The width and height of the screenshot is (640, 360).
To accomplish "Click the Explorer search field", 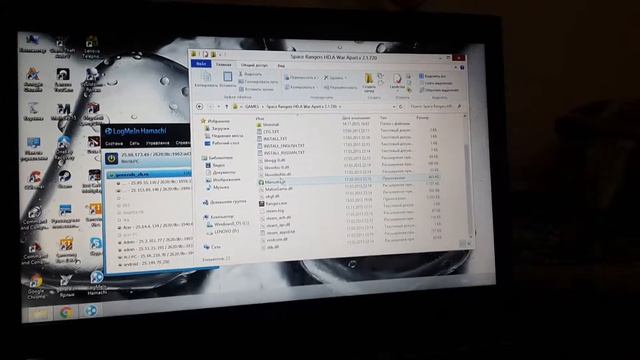I will [x=435, y=106].
